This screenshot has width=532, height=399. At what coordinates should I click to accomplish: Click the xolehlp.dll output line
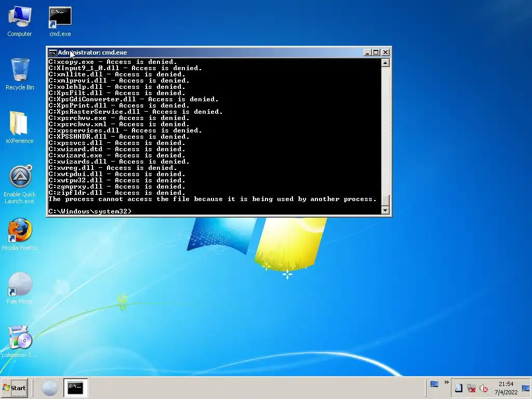pos(117,87)
